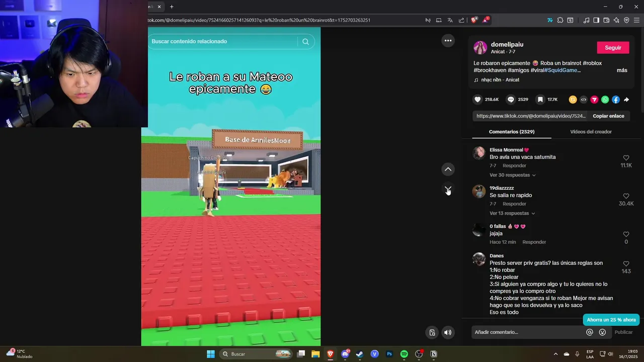This screenshot has width=644, height=362.
Task: Open the three-dot video options menu
Action: pyautogui.click(x=448, y=41)
